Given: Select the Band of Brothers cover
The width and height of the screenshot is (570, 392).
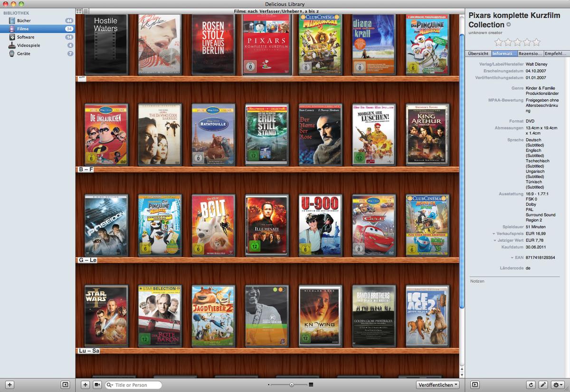Looking at the screenshot, I should (374, 316).
